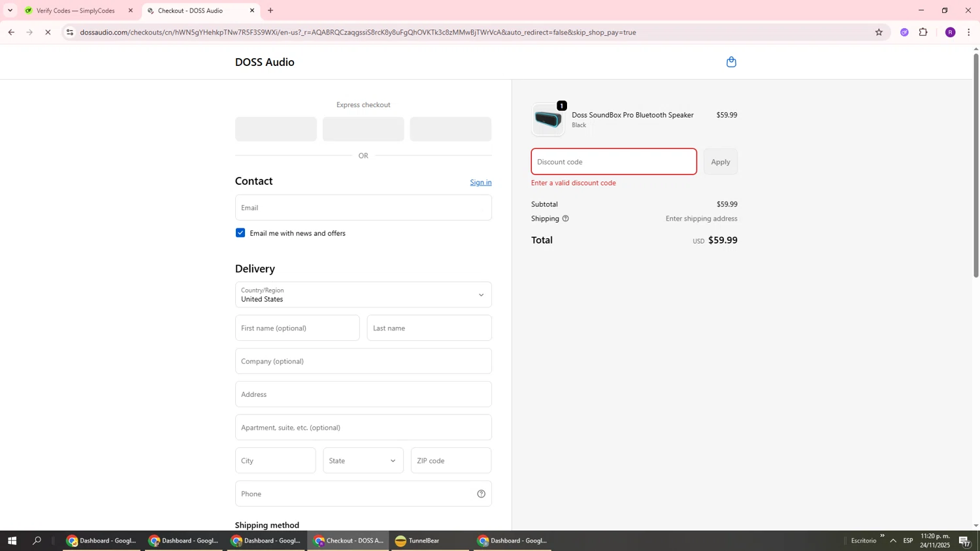Viewport: 980px width, 551px height.
Task: Click the SoundBox Pro speaker thumbnail
Action: tap(547, 119)
